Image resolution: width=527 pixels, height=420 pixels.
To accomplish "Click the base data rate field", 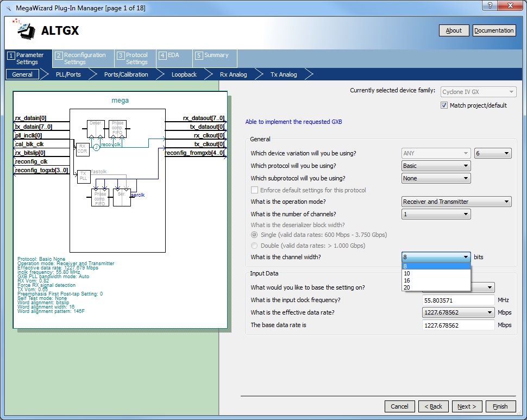I will 458,325.
